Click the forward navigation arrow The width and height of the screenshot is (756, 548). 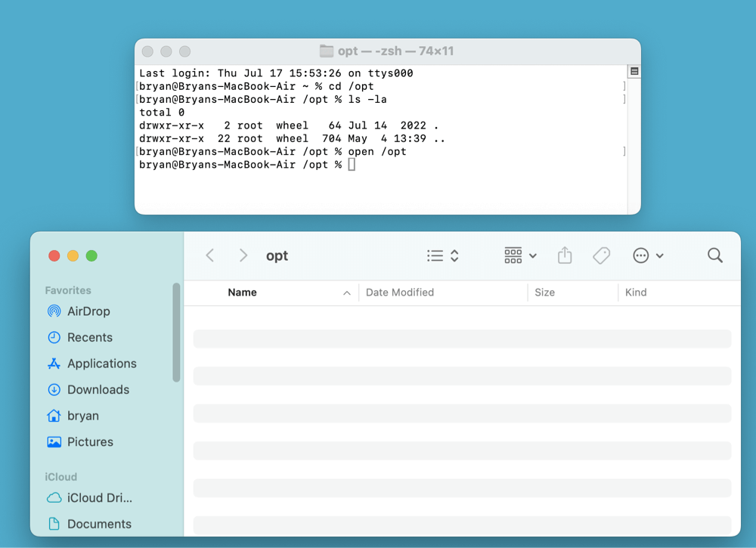click(x=242, y=255)
